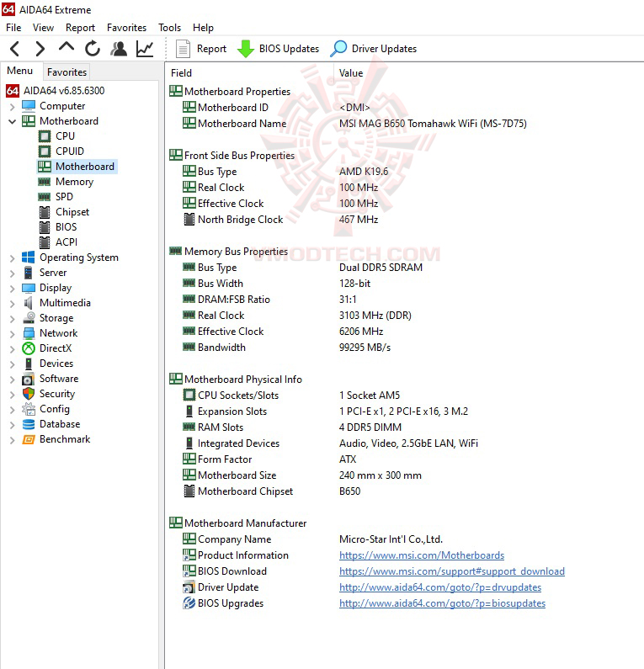Select the ACPI tree item
The width and height of the screenshot is (644, 669).
click(x=67, y=242)
